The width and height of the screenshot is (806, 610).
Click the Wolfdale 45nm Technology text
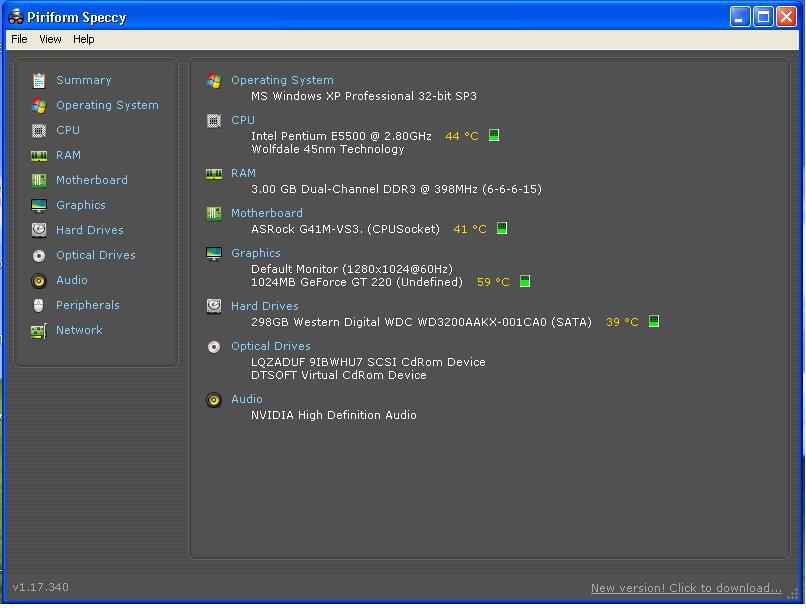[x=327, y=150]
